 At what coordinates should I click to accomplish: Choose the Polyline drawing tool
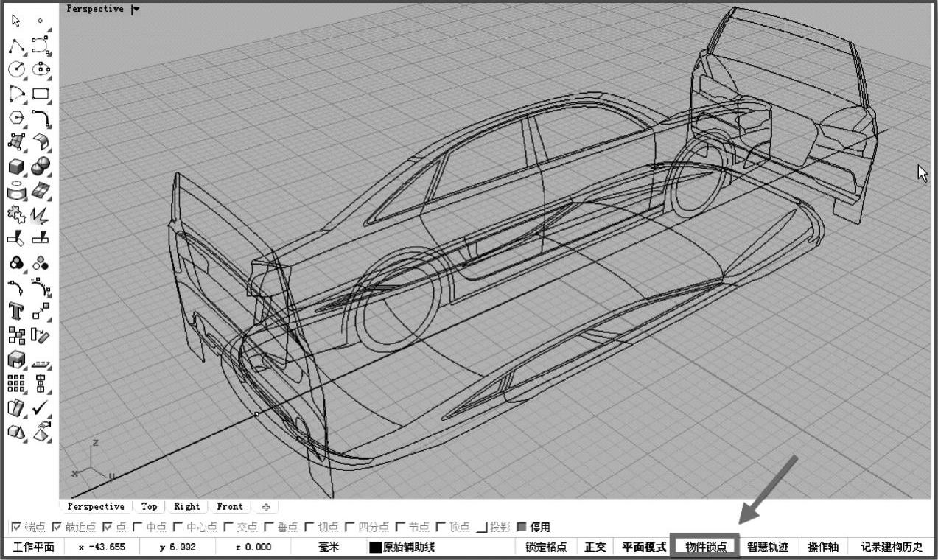16,46
